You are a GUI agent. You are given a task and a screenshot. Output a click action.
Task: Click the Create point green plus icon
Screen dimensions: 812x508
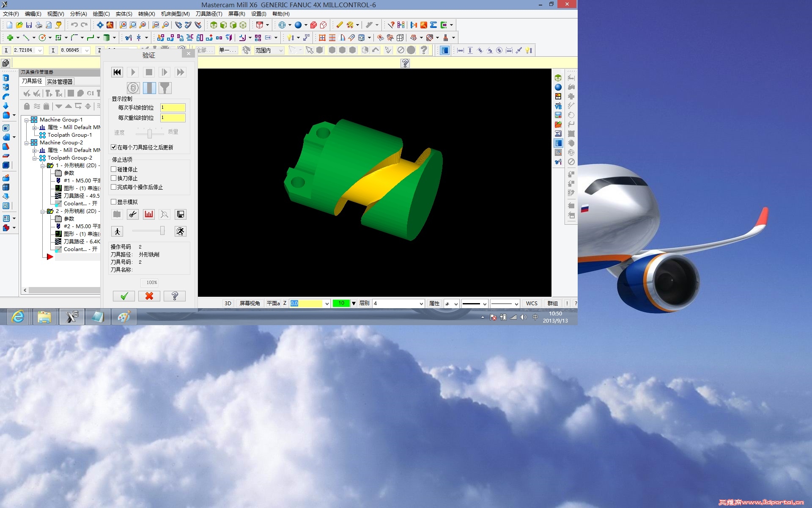click(10, 38)
